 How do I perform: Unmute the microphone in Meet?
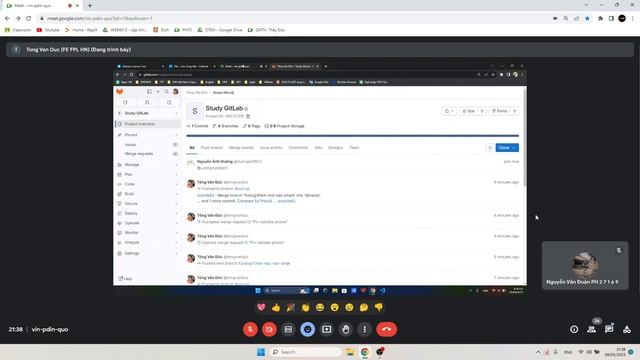250,329
